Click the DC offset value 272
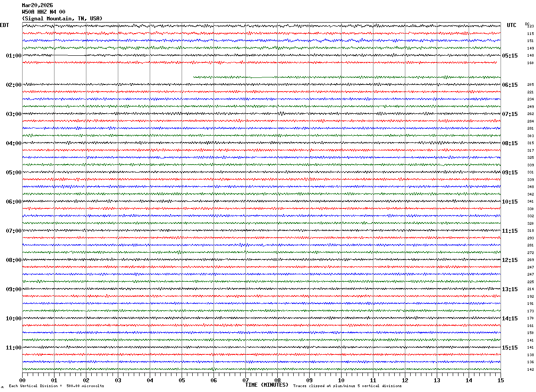 coord(530,253)
